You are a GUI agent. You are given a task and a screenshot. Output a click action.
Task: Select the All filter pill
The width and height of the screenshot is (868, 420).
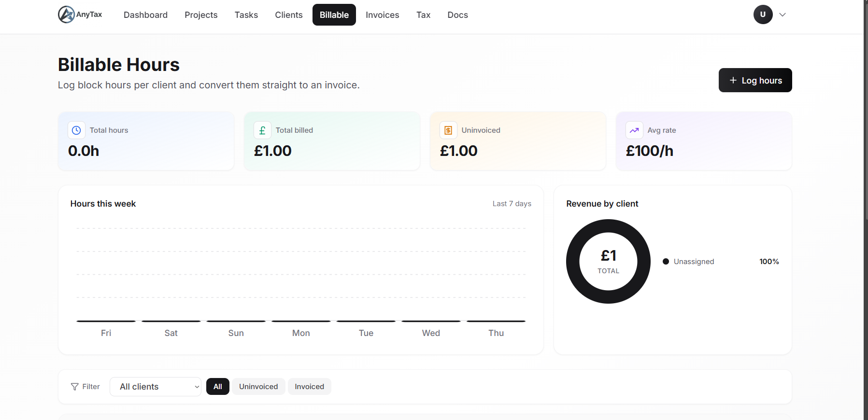pyautogui.click(x=218, y=387)
